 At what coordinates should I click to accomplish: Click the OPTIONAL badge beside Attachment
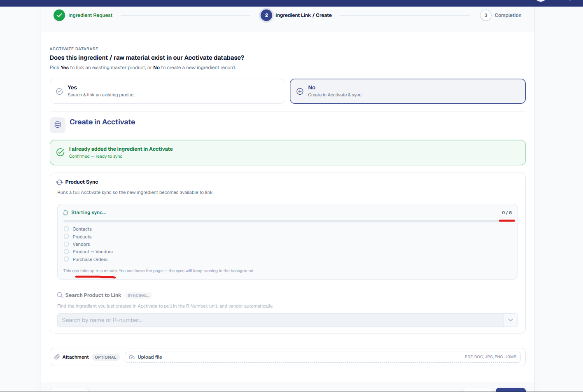(x=106, y=357)
